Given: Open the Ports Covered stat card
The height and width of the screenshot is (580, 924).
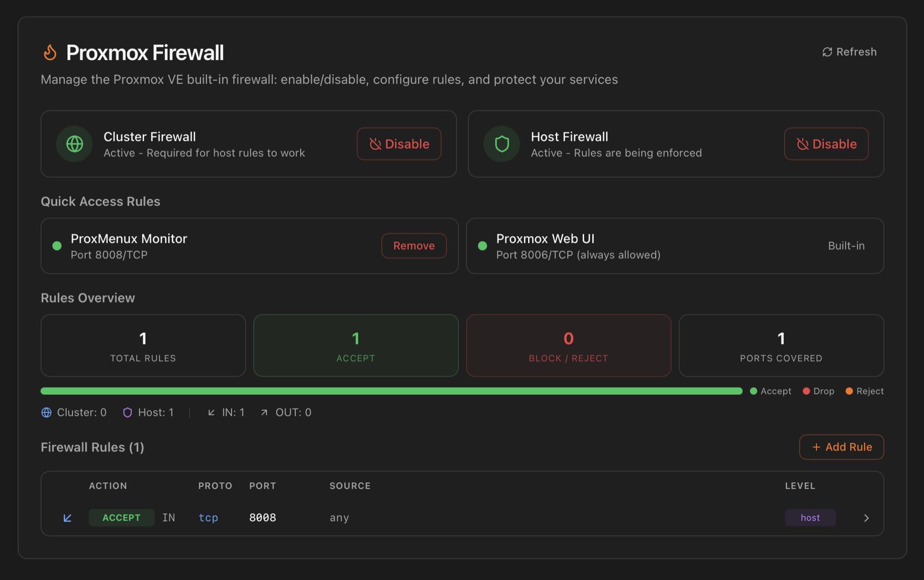Looking at the screenshot, I should 781,345.
